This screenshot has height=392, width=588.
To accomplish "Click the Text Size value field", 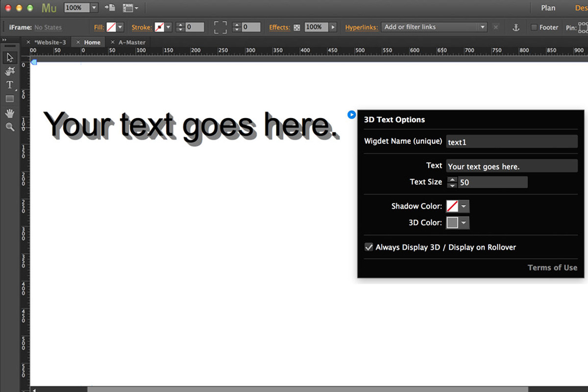I will coord(492,182).
